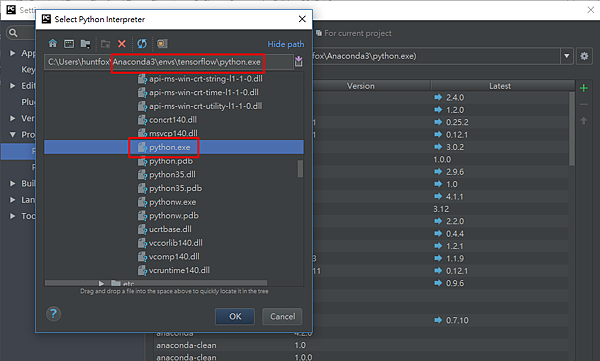Viewport: 600px width, 361px height.
Task: Click latest version 0.7.10 cell
Action: (x=457, y=320)
